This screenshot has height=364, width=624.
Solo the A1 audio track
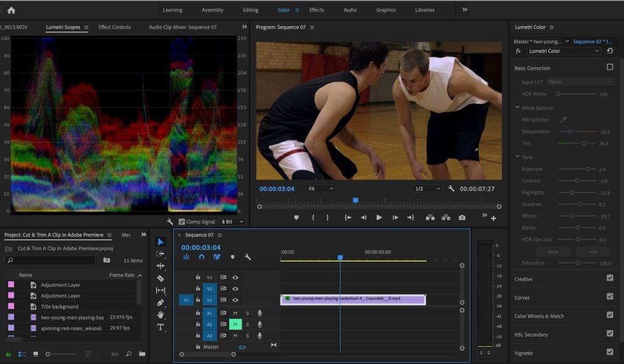click(x=247, y=313)
